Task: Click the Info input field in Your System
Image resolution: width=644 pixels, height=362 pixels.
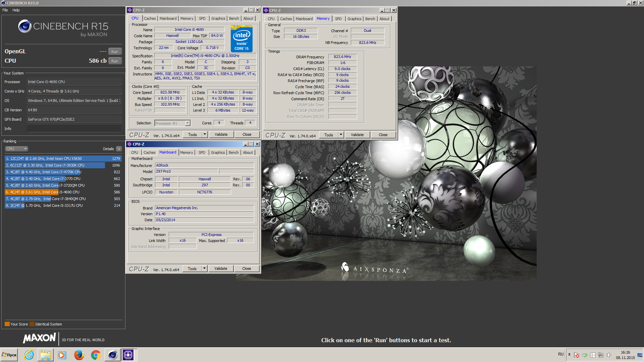Action: (74, 129)
